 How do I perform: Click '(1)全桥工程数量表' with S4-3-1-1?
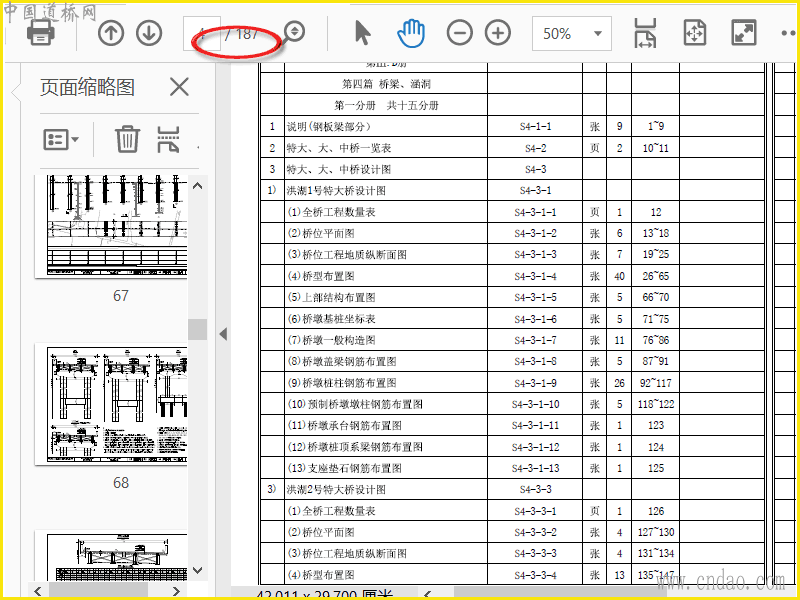tap(331, 212)
